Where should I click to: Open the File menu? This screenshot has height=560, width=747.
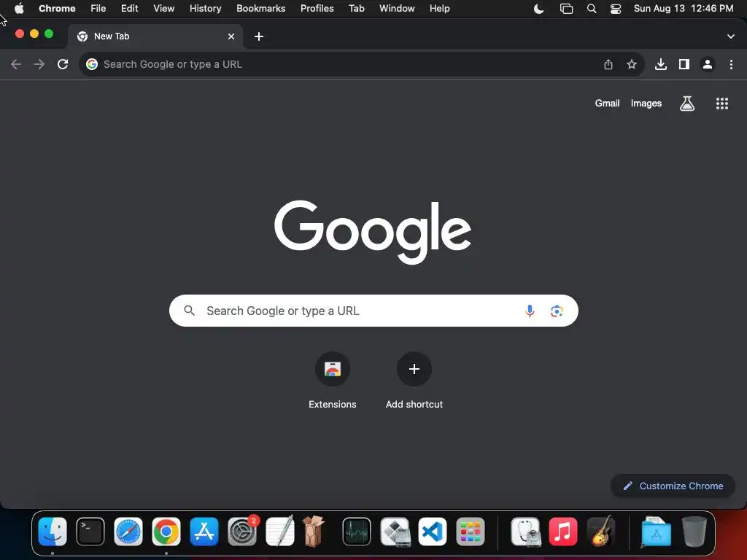[x=98, y=9]
